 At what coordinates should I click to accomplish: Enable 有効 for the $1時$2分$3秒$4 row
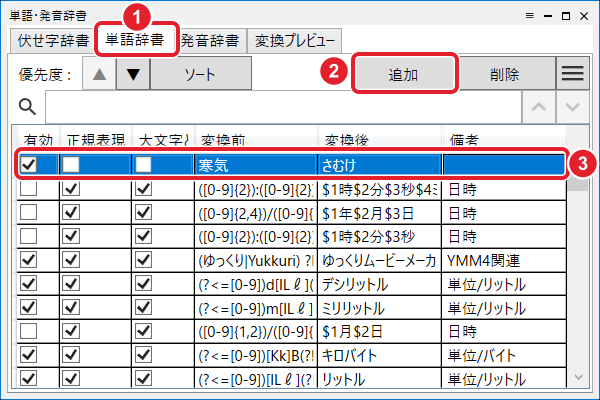coord(29,188)
